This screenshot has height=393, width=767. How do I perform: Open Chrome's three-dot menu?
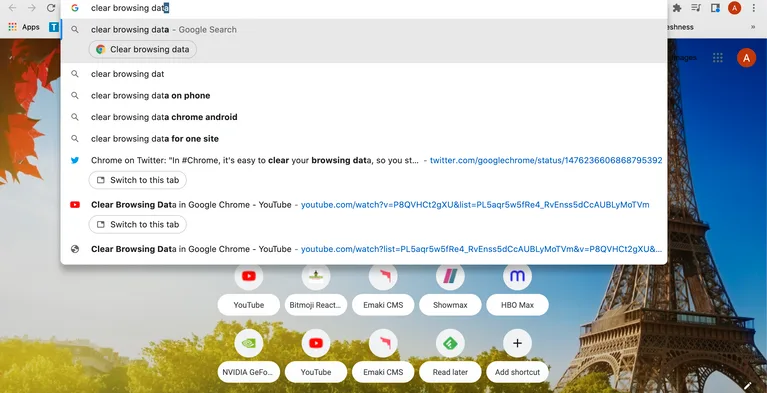pyautogui.click(x=754, y=8)
